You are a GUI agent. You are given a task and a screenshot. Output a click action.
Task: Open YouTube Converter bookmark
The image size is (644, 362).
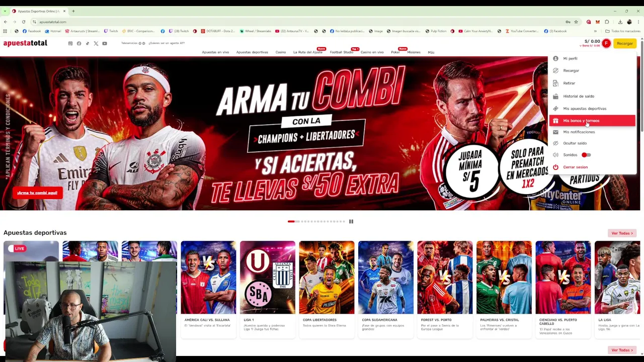pos(522,31)
